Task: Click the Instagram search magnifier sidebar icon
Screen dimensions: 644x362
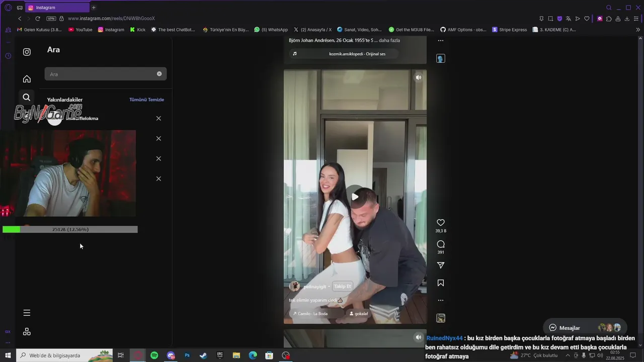Action: click(27, 98)
